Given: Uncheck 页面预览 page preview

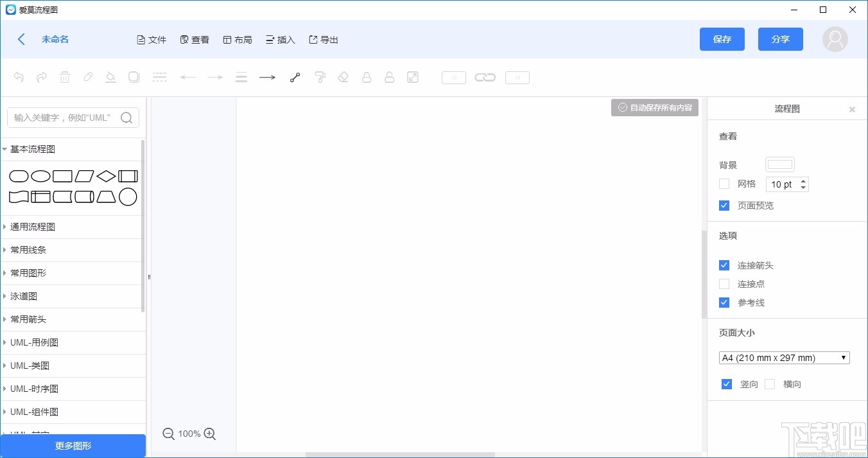Looking at the screenshot, I should (x=724, y=206).
